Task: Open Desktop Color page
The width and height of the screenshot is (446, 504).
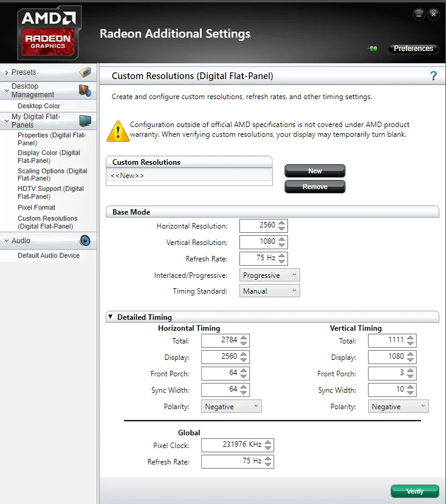Action: point(39,106)
